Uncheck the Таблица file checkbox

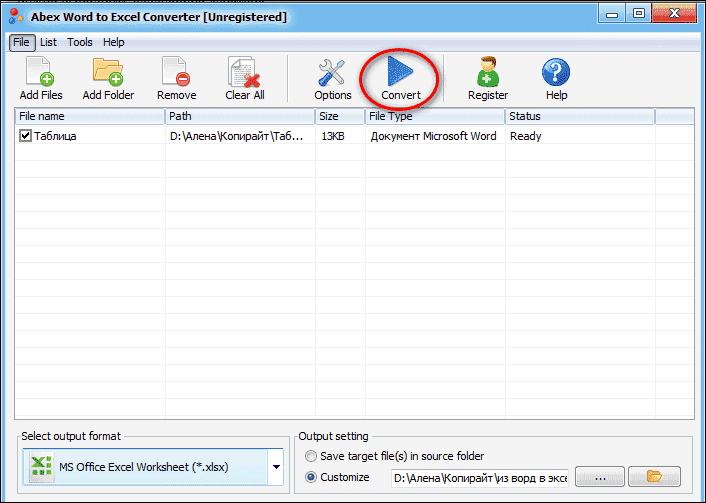pyautogui.click(x=25, y=135)
